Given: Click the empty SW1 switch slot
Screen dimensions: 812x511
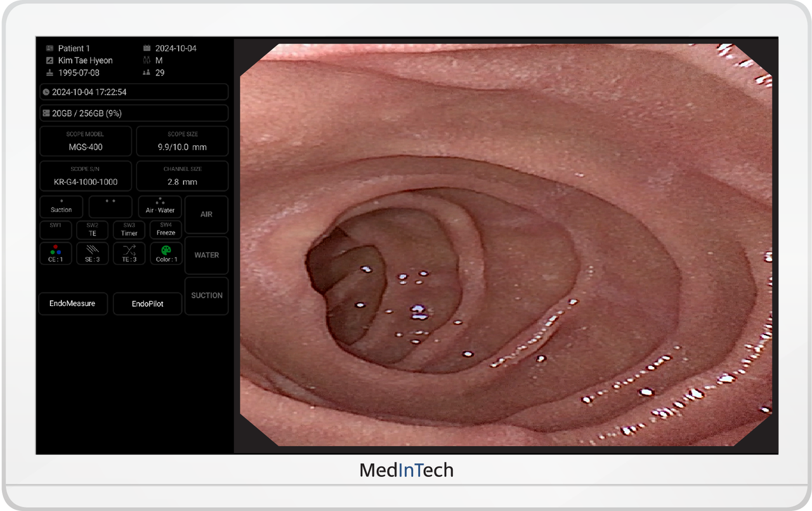Looking at the screenshot, I should (56, 230).
